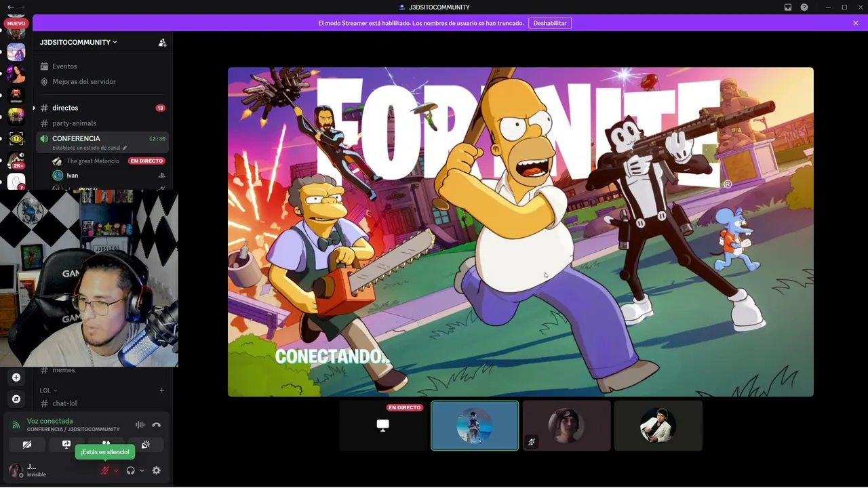Open the chat-lol text channel
868x488 pixels.
pos(102,403)
